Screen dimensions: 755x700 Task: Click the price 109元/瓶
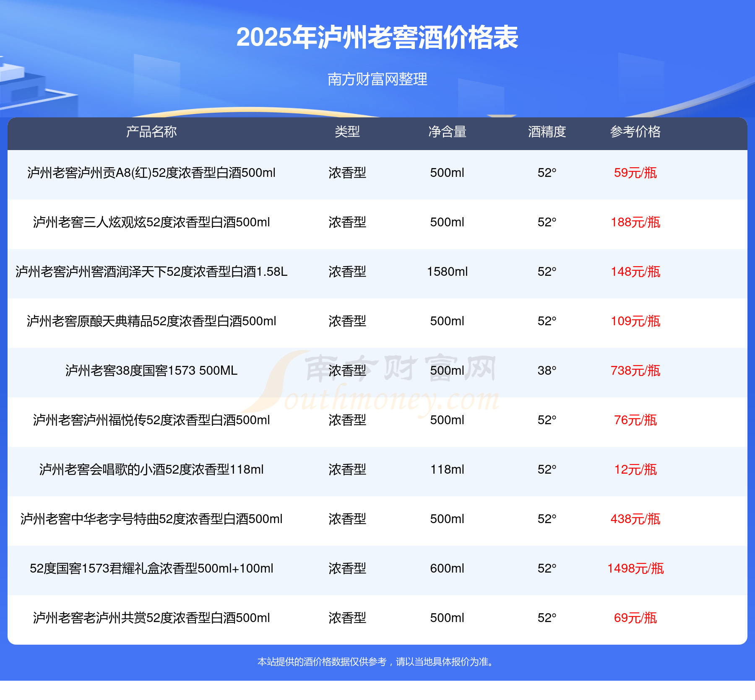[635, 321]
